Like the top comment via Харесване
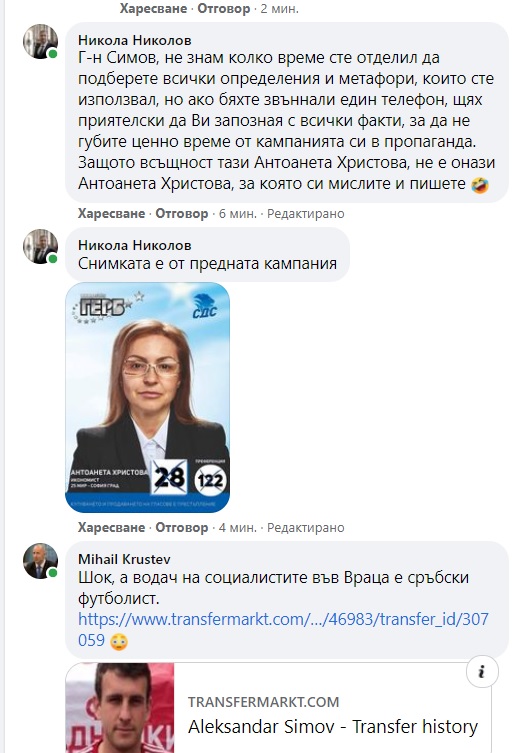Image resolution: width=521 pixels, height=753 pixels. (153, 9)
